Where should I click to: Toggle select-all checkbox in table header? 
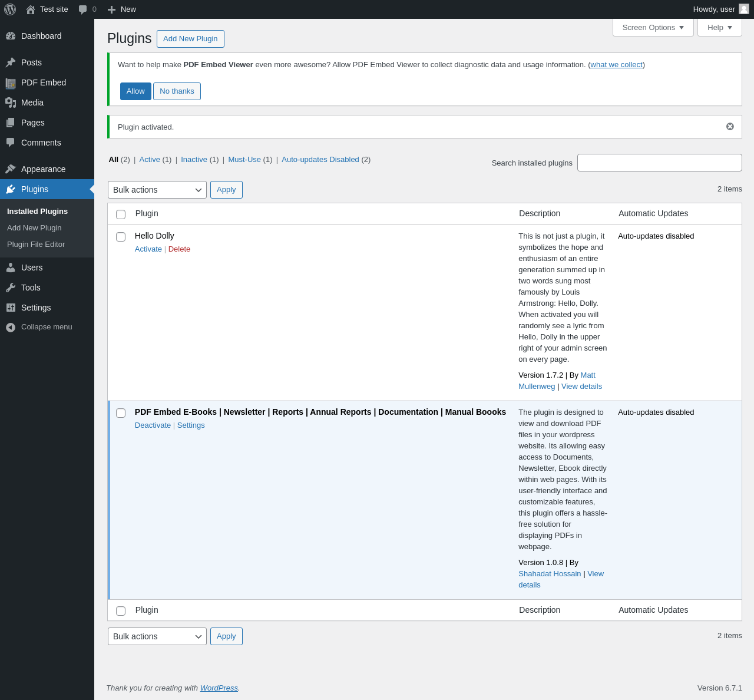point(121,214)
